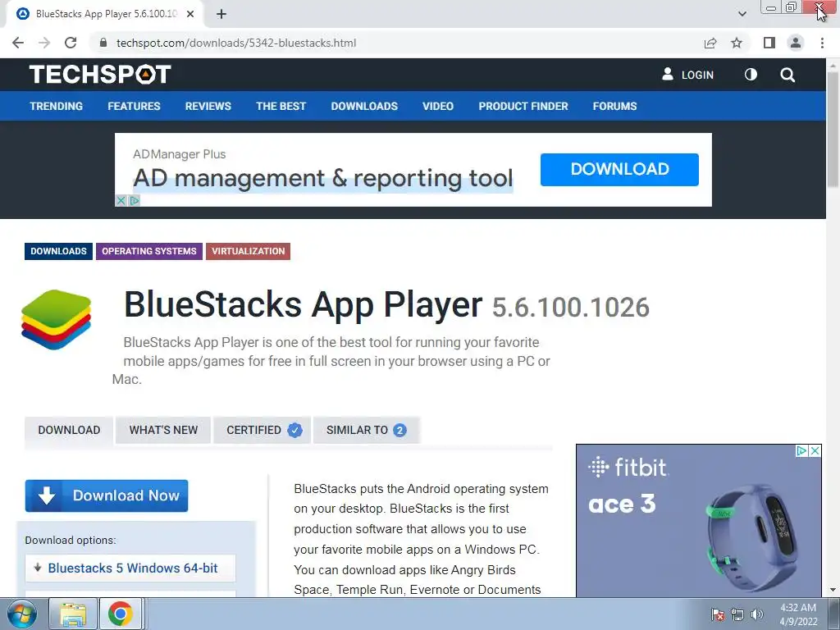Screen dimensions: 840x630
Task: Select the WHAT'S NEW tab
Action: (163, 430)
